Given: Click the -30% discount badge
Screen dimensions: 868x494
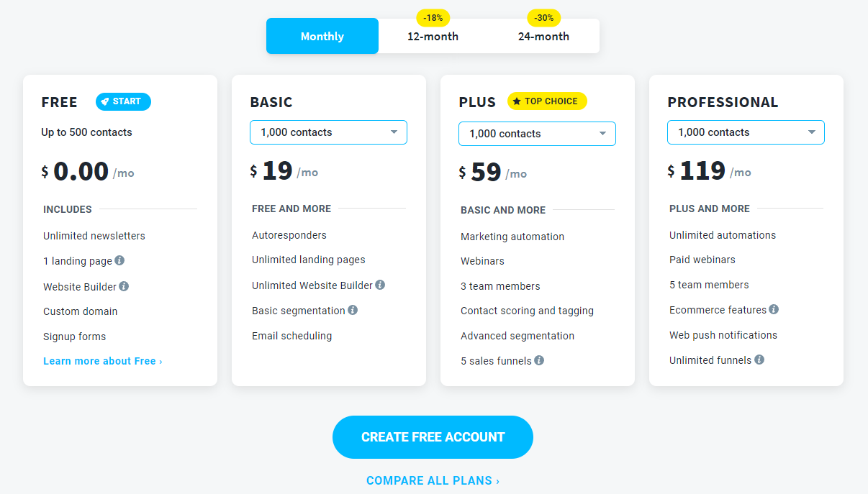Looking at the screenshot, I should click(544, 18).
